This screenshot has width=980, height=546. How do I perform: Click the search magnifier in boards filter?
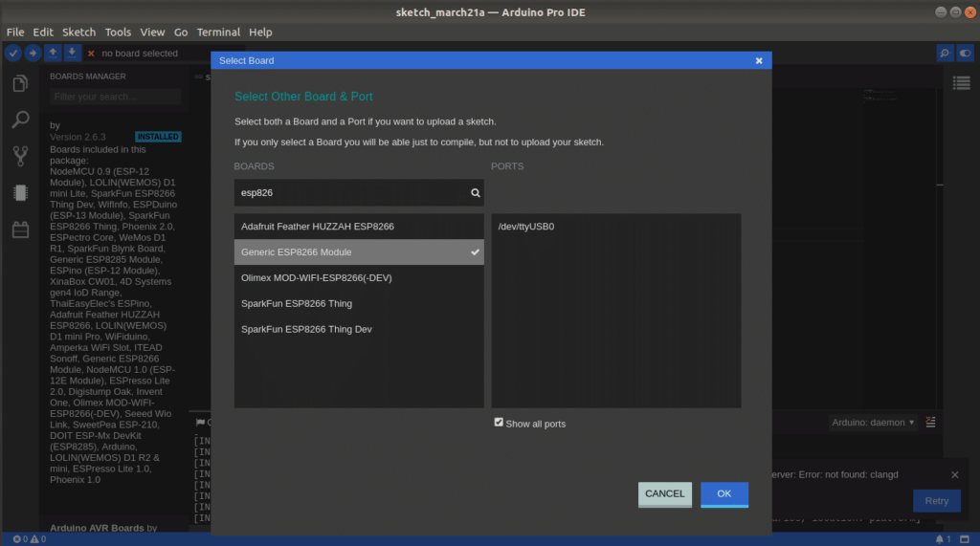click(475, 193)
